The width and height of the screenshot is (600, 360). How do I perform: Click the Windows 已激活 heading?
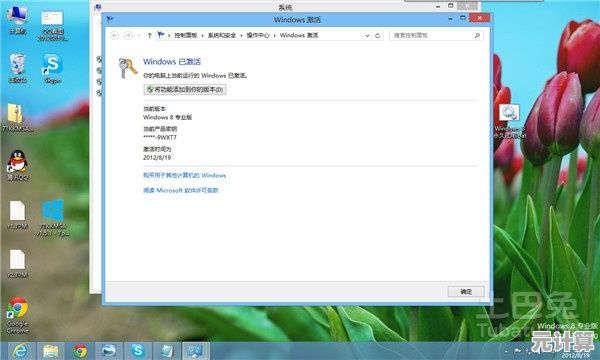(x=172, y=62)
